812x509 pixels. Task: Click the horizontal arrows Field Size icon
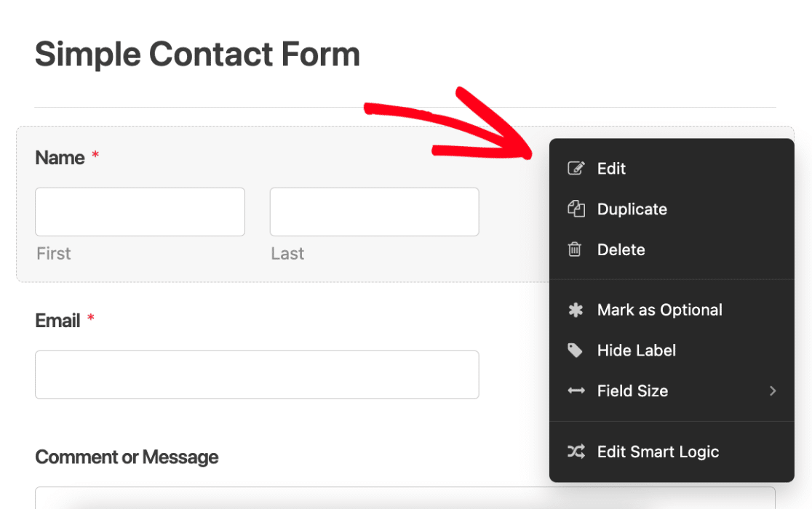pos(576,390)
